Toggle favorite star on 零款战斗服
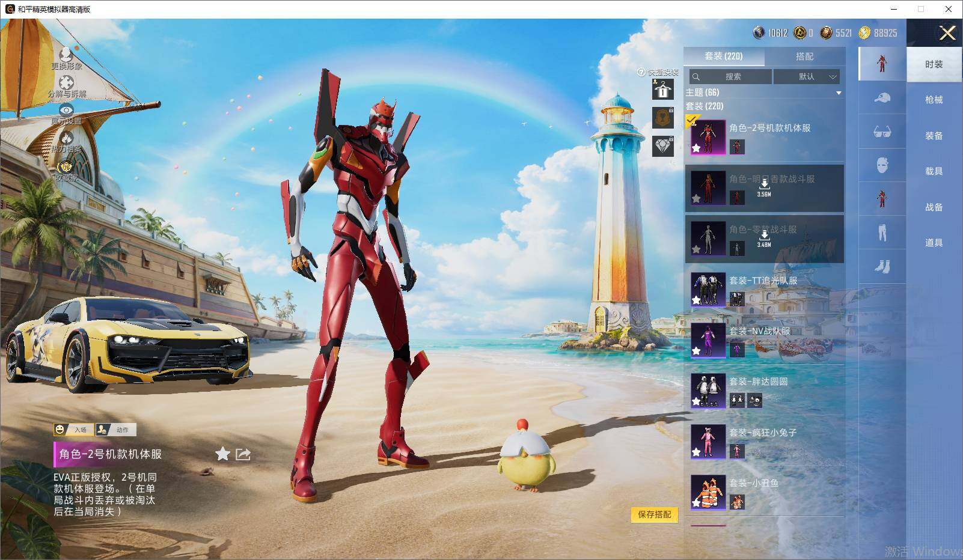The height and width of the screenshot is (560, 963). click(696, 249)
